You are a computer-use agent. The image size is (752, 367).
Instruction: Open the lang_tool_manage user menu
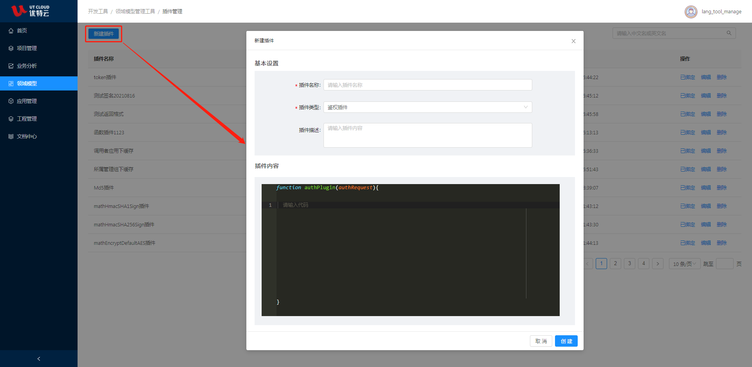click(x=721, y=12)
